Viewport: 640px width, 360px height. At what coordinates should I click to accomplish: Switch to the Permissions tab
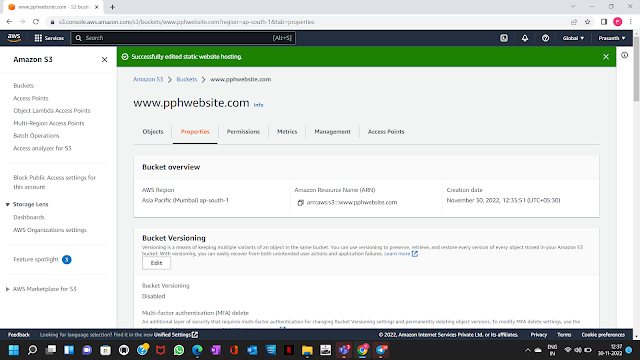tap(243, 131)
